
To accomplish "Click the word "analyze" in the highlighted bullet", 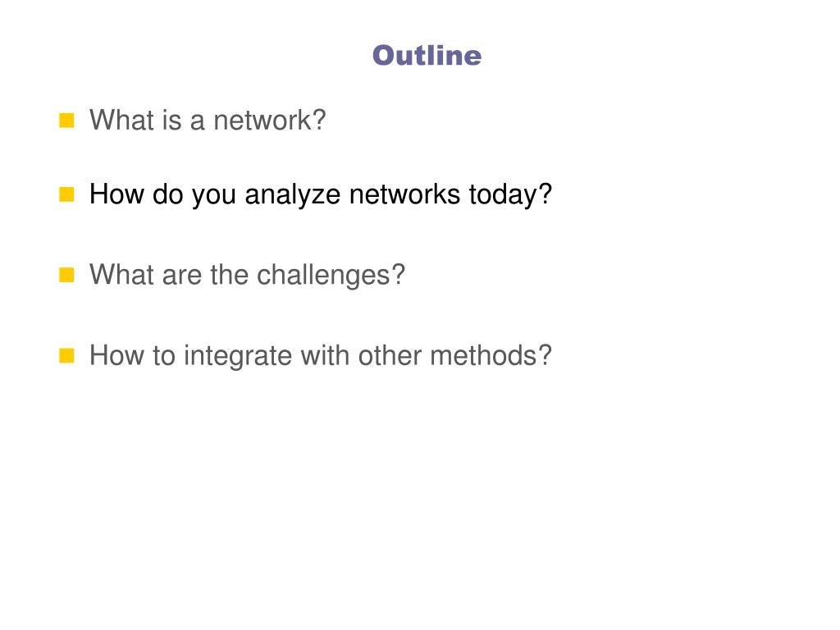I will 293,196.
